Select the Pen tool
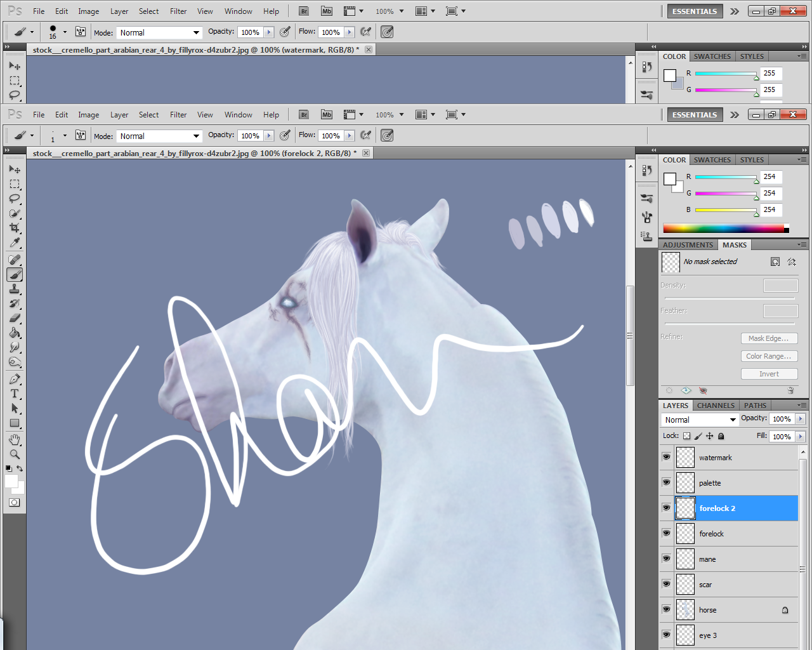This screenshot has width=812, height=650. coord(15,379)
